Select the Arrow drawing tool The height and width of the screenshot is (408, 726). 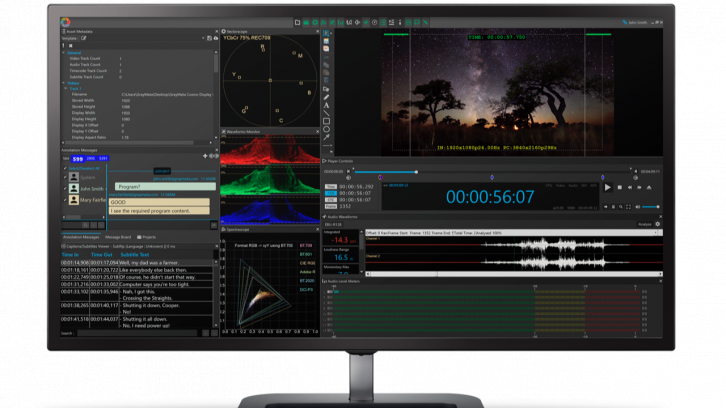click(326, 137)
